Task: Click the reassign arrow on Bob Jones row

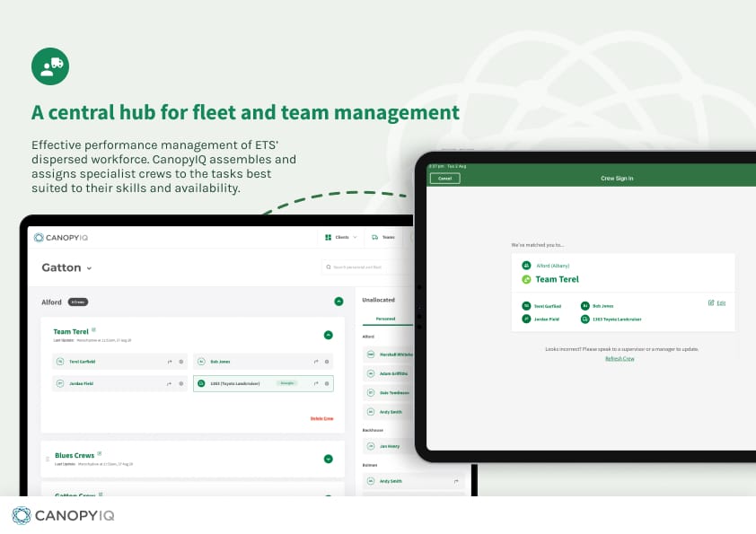Action: [316, 362]
